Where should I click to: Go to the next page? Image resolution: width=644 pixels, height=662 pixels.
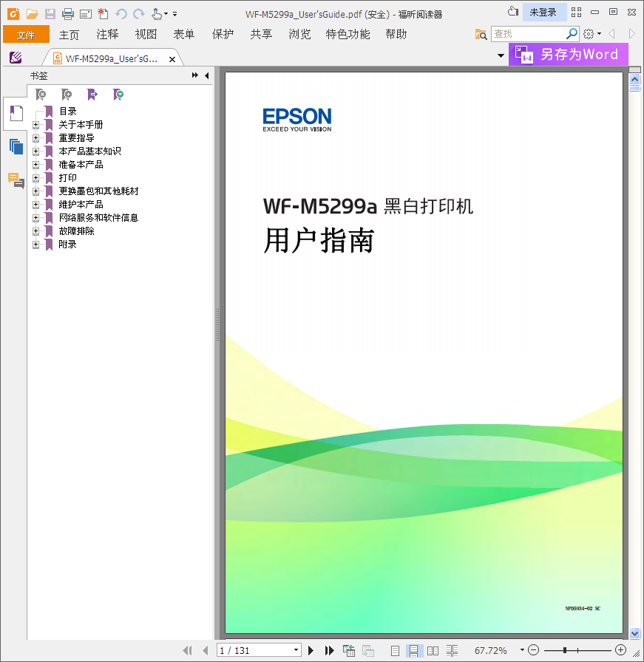coord(311,651)
